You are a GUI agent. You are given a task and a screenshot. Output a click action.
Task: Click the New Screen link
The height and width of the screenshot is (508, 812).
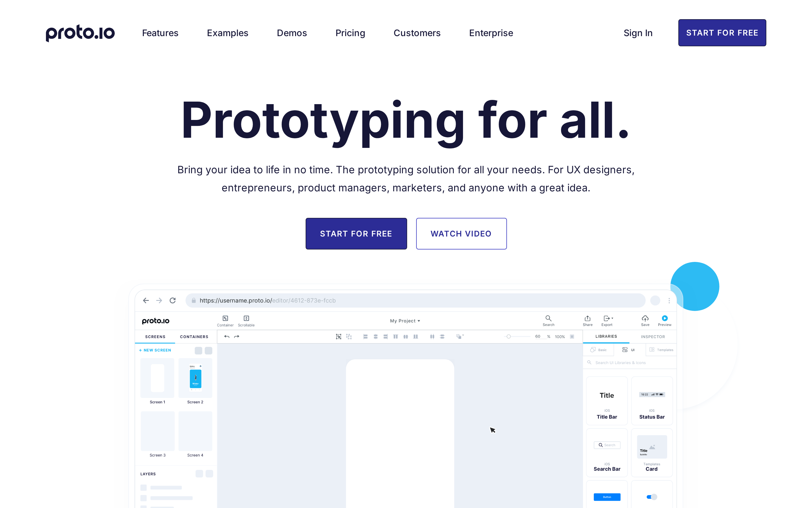pos(155,350)
